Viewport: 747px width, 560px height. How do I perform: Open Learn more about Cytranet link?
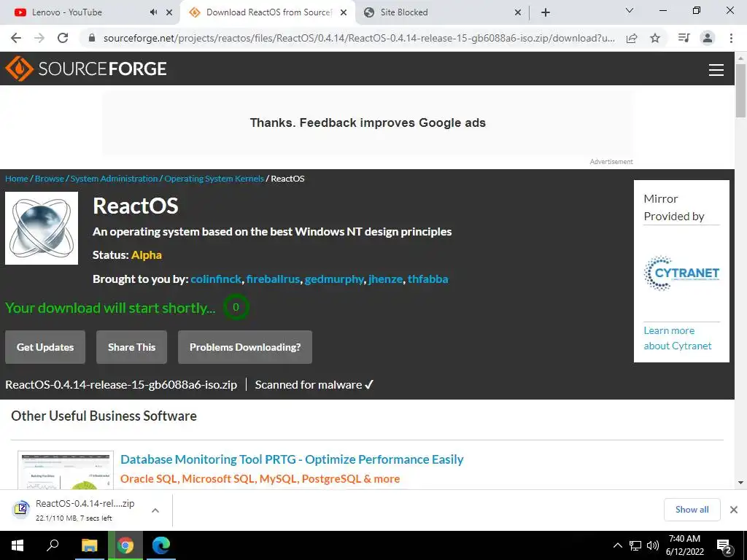(678, 338)
